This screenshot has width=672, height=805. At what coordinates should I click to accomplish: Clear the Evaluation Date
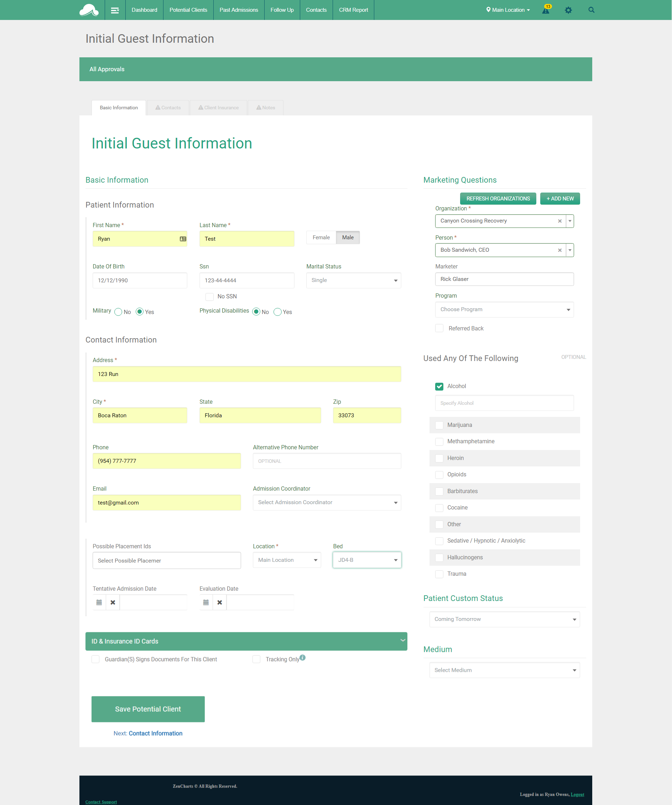pos(220,603)
